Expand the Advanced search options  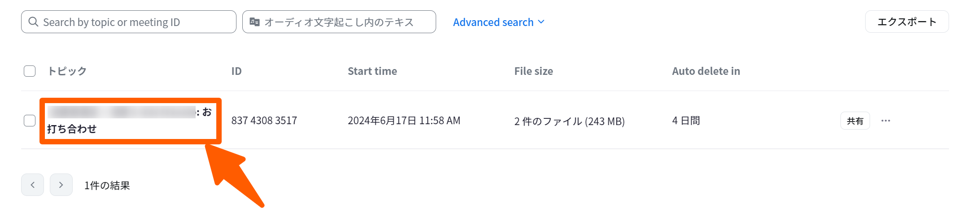click(x=493, y=22)
